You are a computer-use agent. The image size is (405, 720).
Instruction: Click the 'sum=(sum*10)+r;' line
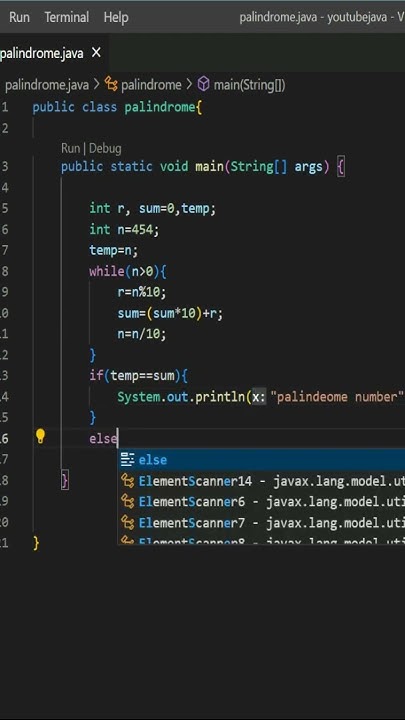(x=170, y=314)
